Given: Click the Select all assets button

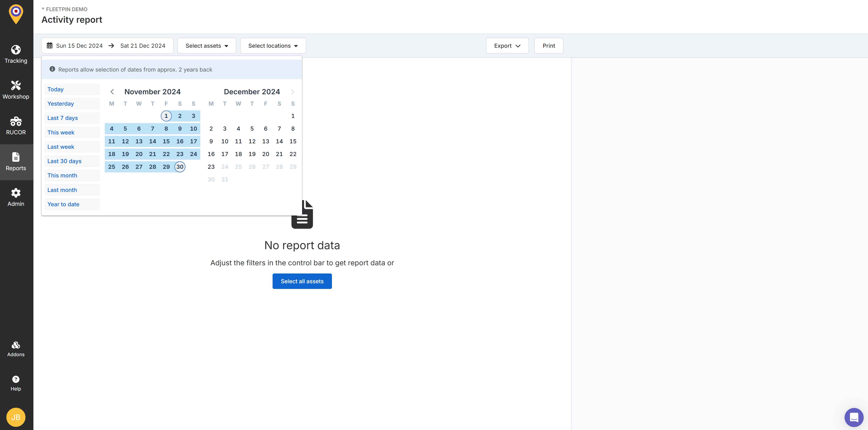Looking at the screenshot, I should pyautogui.click(x=302, y=281).
